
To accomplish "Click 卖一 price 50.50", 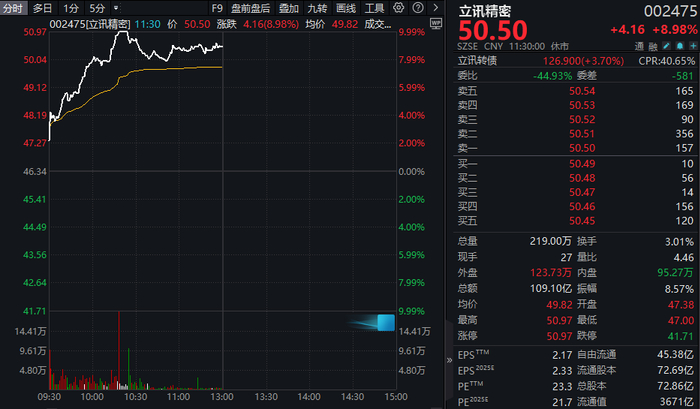I will click(582, 148).
